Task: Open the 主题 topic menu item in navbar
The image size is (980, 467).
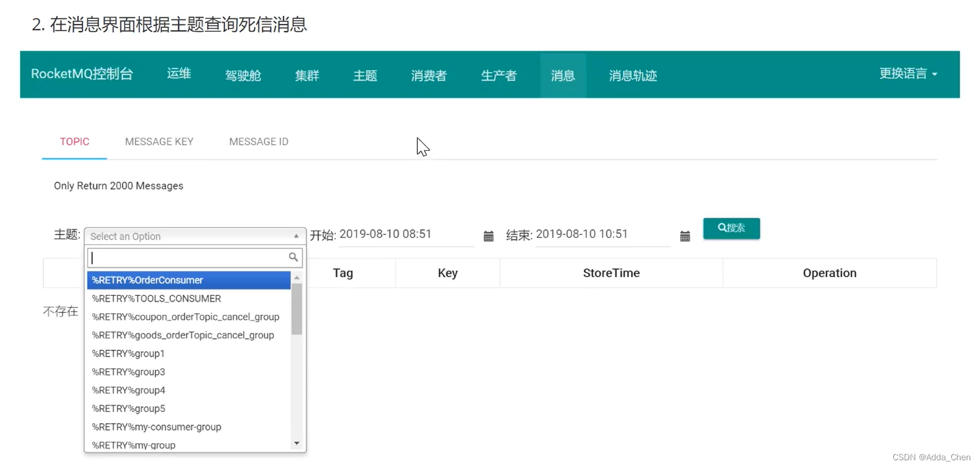Action: tap(365, 76)
